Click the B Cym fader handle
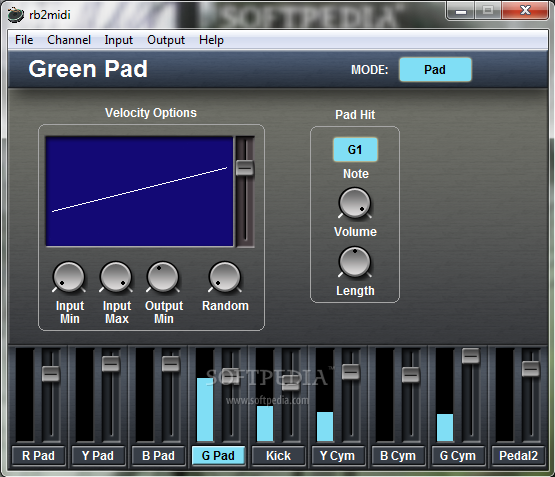555x477 pixels. point(411,374)
